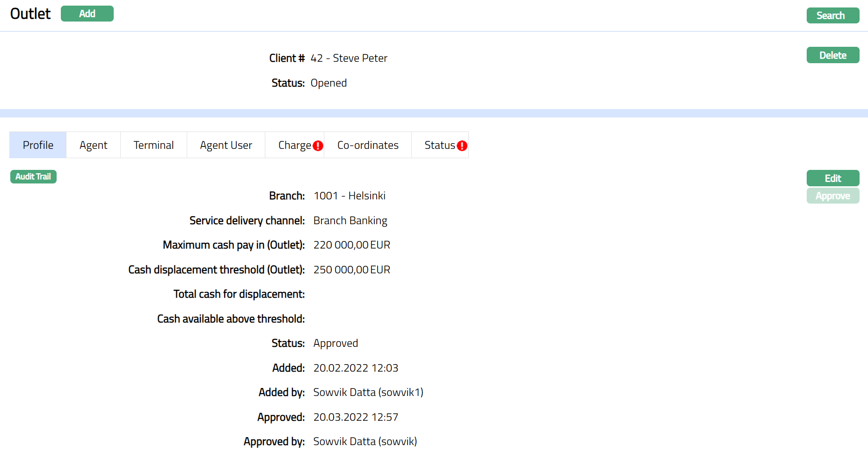Image resolution: width=868 pixels, height=461 pixels.
Task: Open the Charge tab
Action: [x=294, y=146]
